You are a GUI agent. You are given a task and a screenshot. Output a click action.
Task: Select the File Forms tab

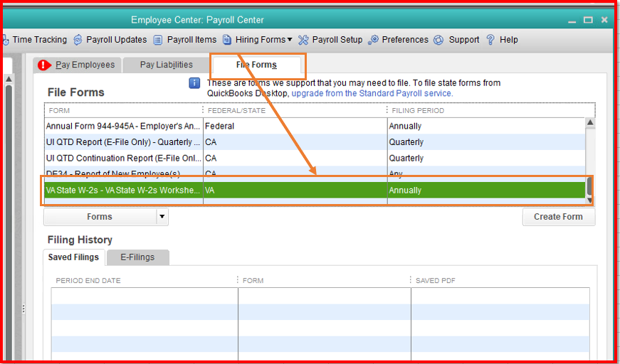[x=256, y=65]
